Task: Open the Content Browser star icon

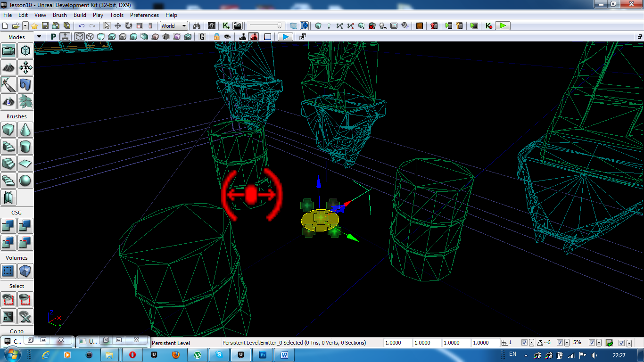Action: tap(34, 26)
